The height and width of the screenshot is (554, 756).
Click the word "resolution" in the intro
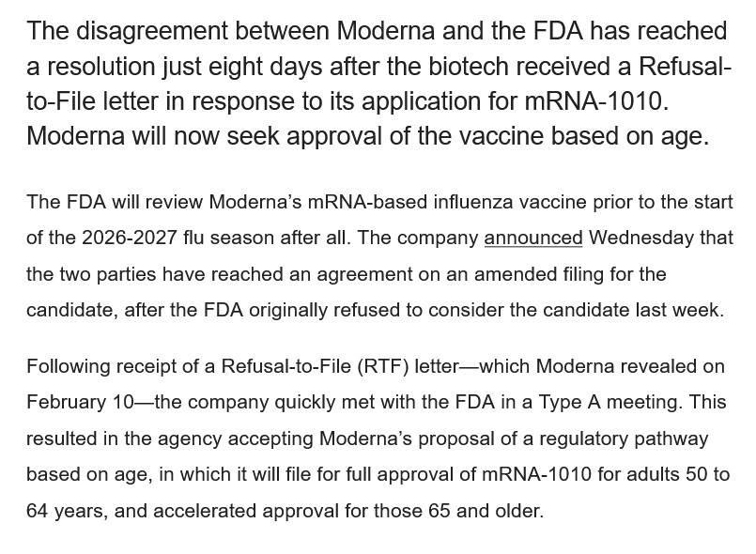(101, 67)
